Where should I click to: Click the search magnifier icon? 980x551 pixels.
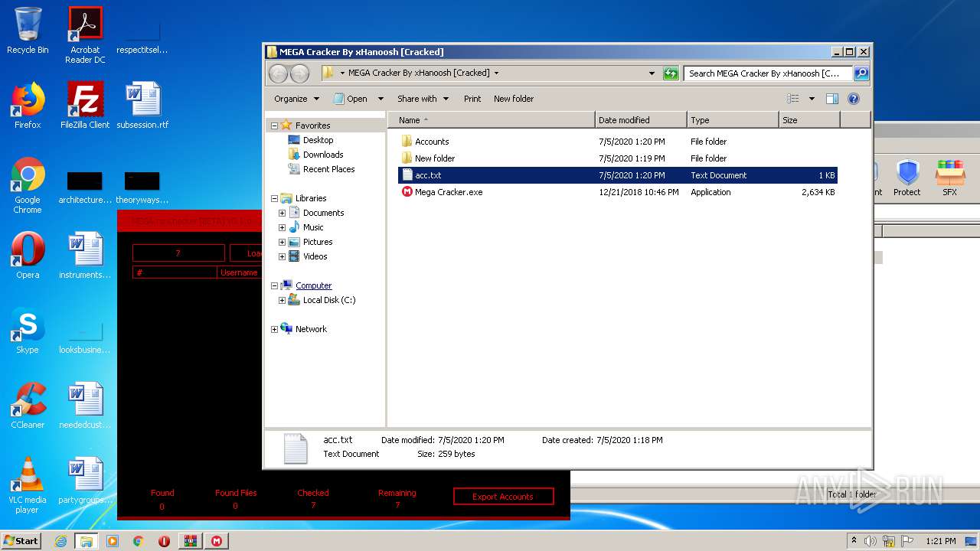861,73
